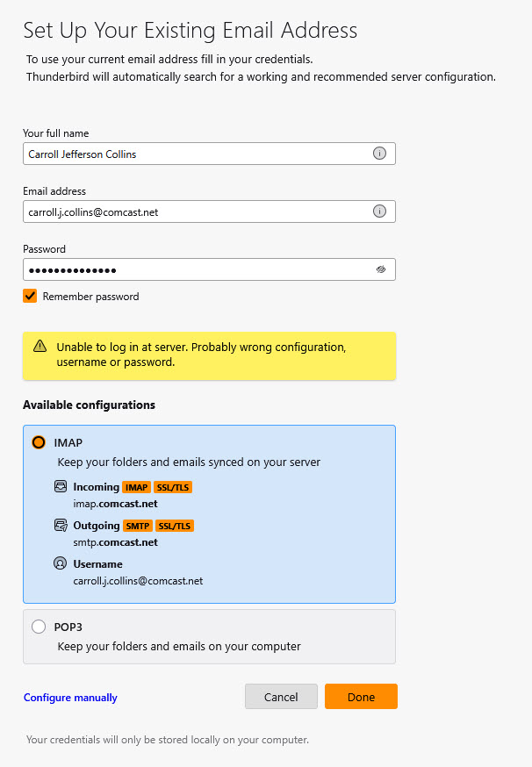Screen dimensions: 532x767
Task: Click the Outgoing server icon
Action: (x=61, y=526)
